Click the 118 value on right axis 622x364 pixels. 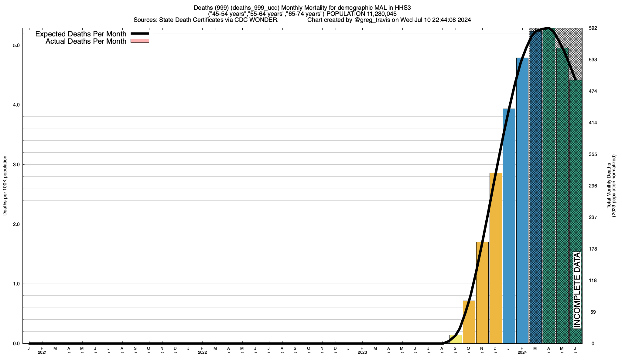[593, 281]
